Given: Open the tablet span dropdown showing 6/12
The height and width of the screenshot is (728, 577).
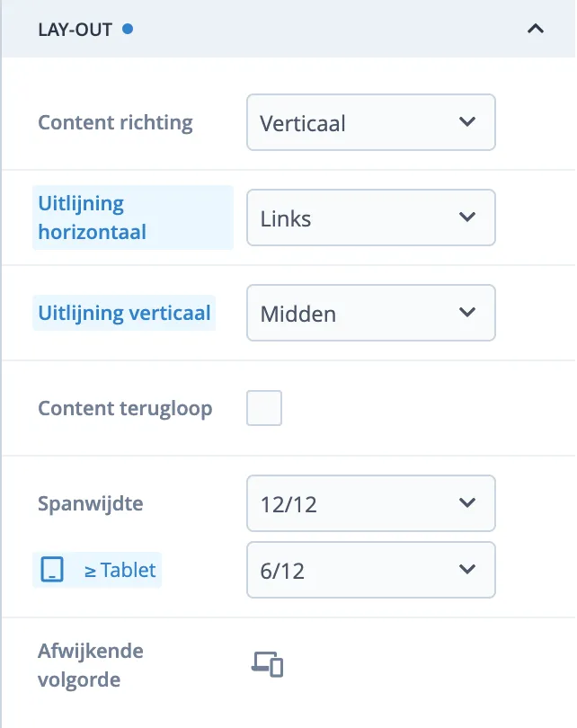Looking at the screenshot, I should tap(371, 570).
